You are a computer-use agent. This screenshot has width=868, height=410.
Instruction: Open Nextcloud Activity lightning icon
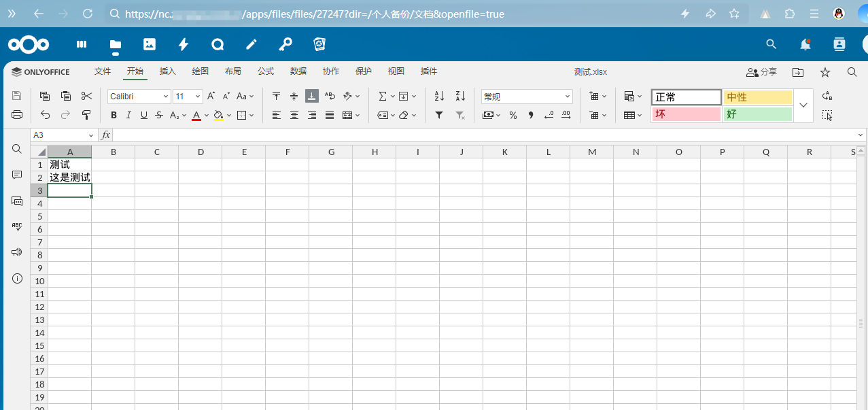tap(184, 44)
